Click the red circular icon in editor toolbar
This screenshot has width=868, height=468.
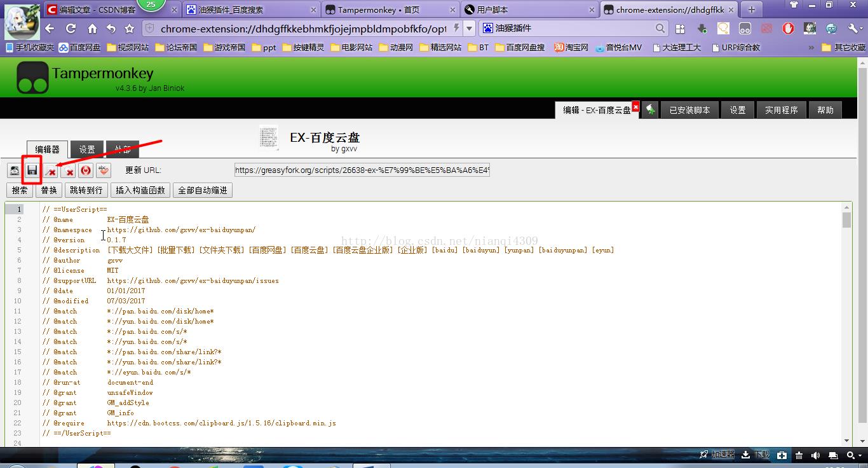coord(86,170)
